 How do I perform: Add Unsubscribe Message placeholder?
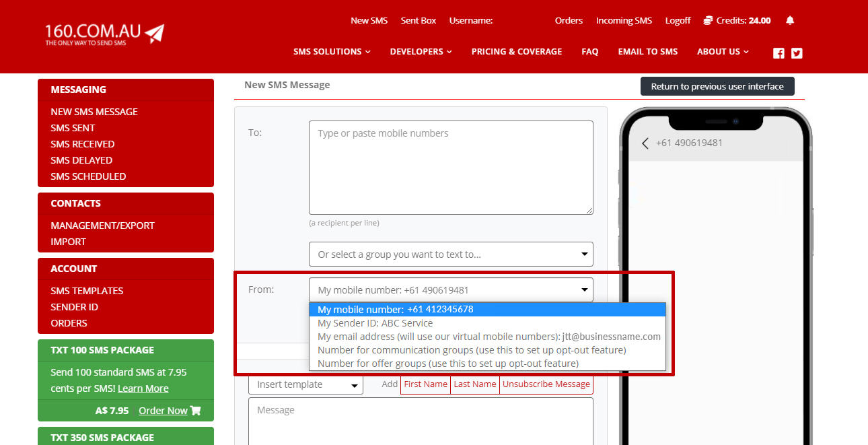click(x=546, y=384)
